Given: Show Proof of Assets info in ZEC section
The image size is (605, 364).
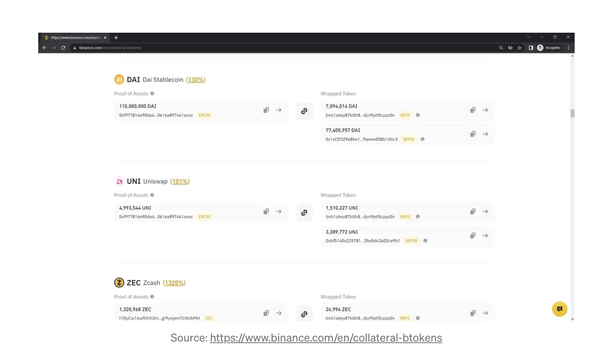Looking at the screenshot, I should point(152,297).
